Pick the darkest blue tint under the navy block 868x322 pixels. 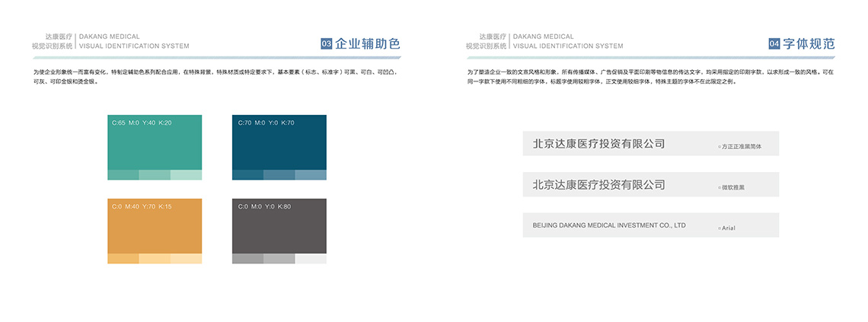point(247,175)
